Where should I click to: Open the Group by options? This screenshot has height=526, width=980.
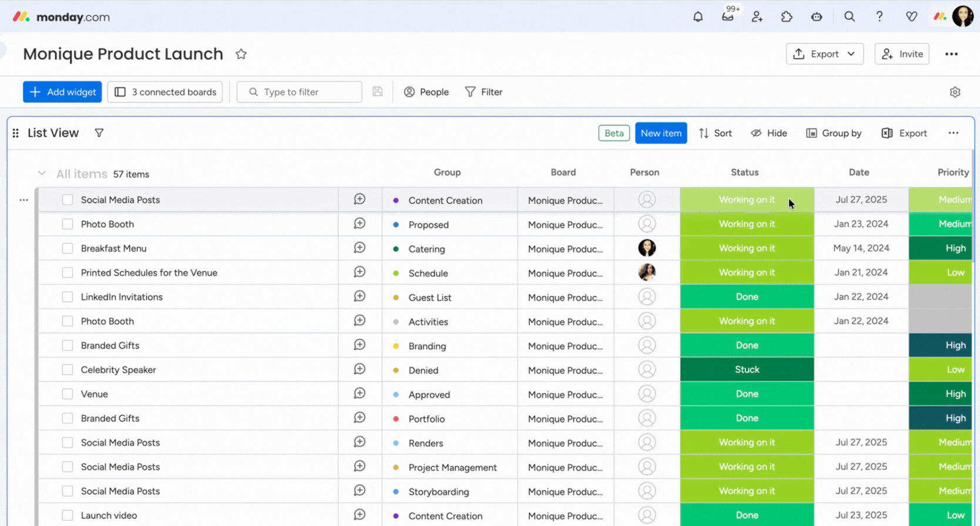tap(834, 133)
